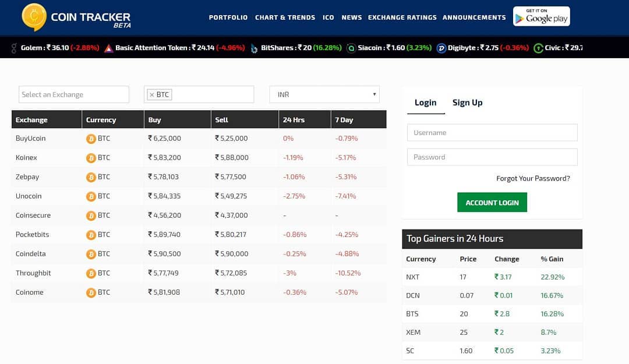This screenshot has width=629, height=364.
Task: Click the Bitcoin icon in the Koinex row
Action: (x=91, y=158)
